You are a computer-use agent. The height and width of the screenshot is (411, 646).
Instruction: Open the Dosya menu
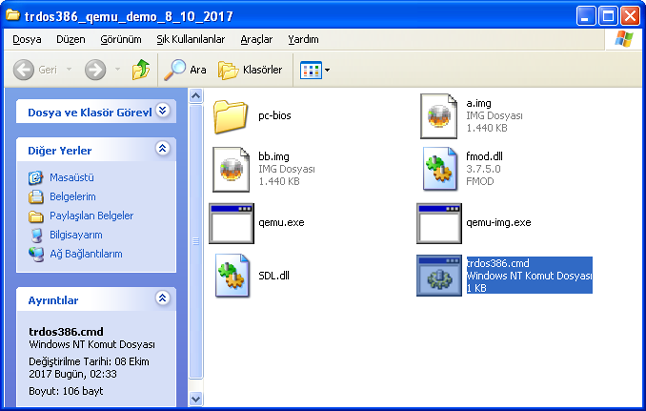(x=27, y=39)
